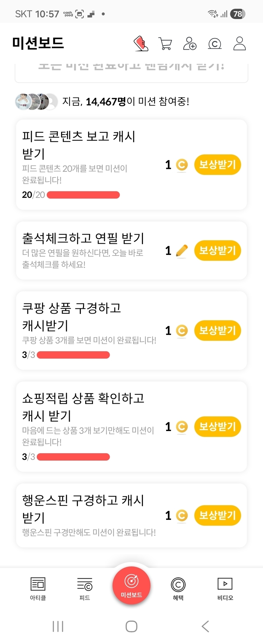Open the cash coin icon in header
Screen dimensions: 263x644
tap(215, 43)
